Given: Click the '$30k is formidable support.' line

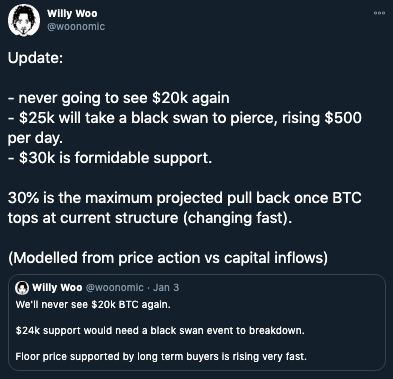Looking at the screenshot, I should [110, 158].
